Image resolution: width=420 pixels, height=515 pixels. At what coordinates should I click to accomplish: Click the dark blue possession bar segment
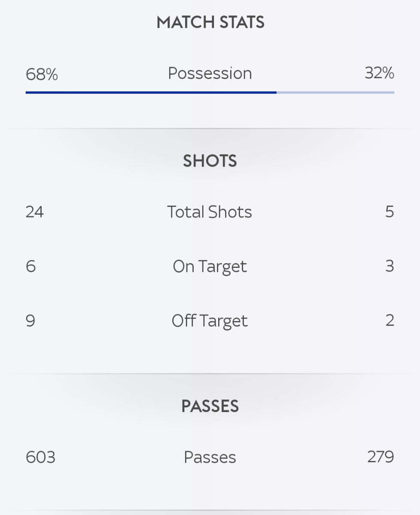coord(151,92)
